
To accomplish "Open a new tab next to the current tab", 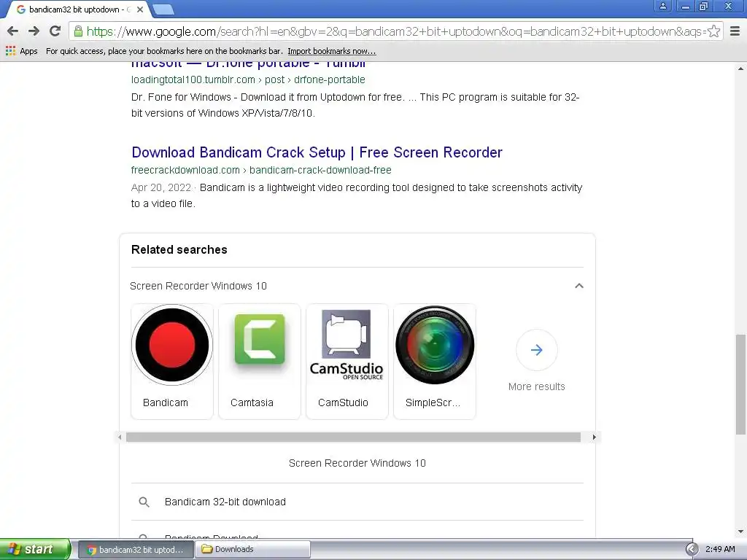I will (163, 9).
